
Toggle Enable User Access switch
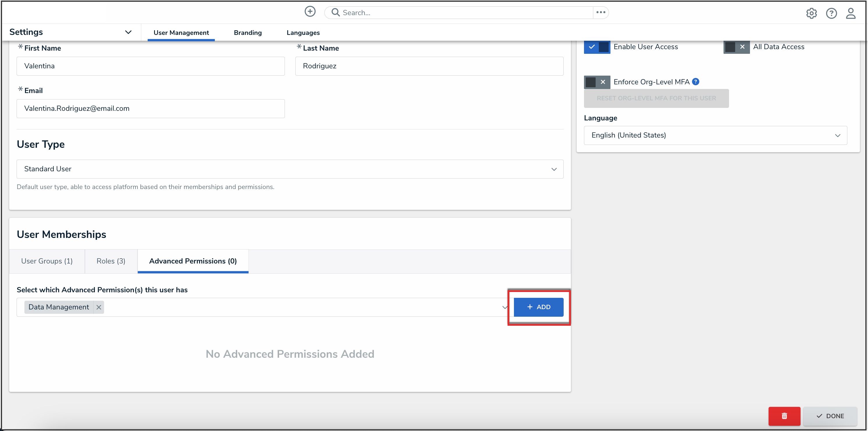596,47
